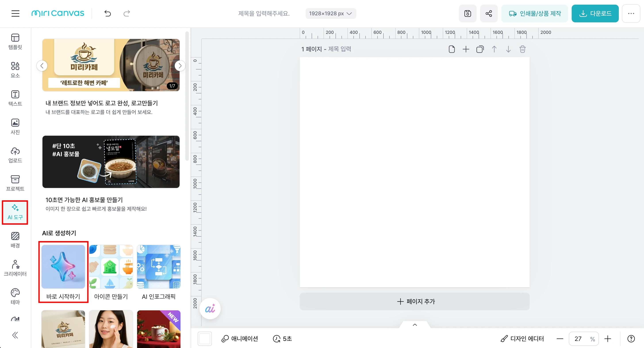Duplicate page using copy icon
The height and width of the screenshot is (348, 644).
(480, 49)
